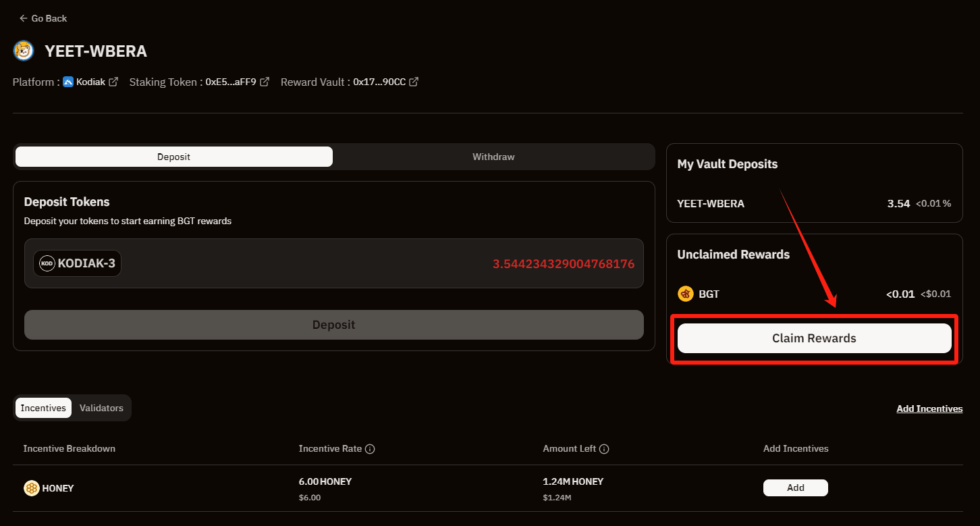
Task: Click the deposit amount input 3.544234329004768176
Action: coord(564,263)
